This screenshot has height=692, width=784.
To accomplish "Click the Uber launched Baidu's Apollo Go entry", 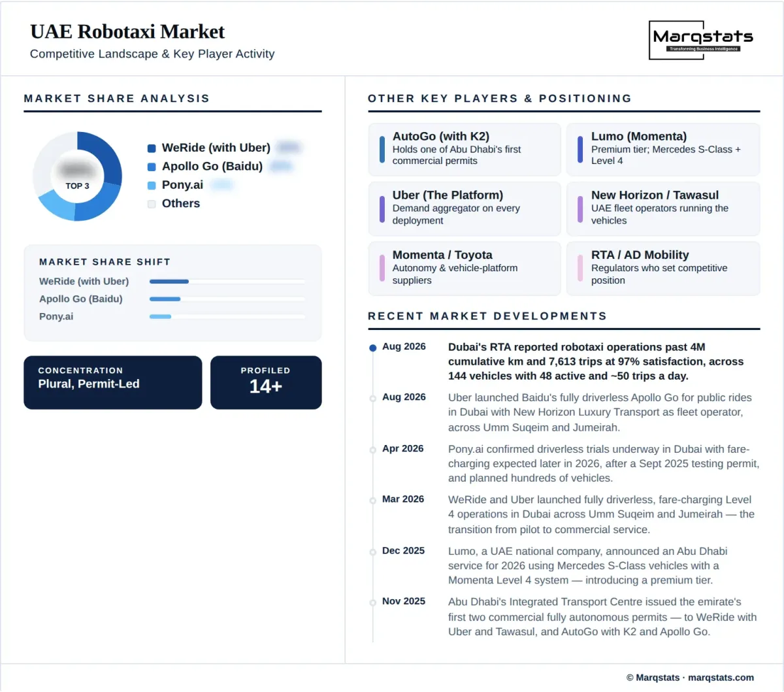I will pos(600,412).
